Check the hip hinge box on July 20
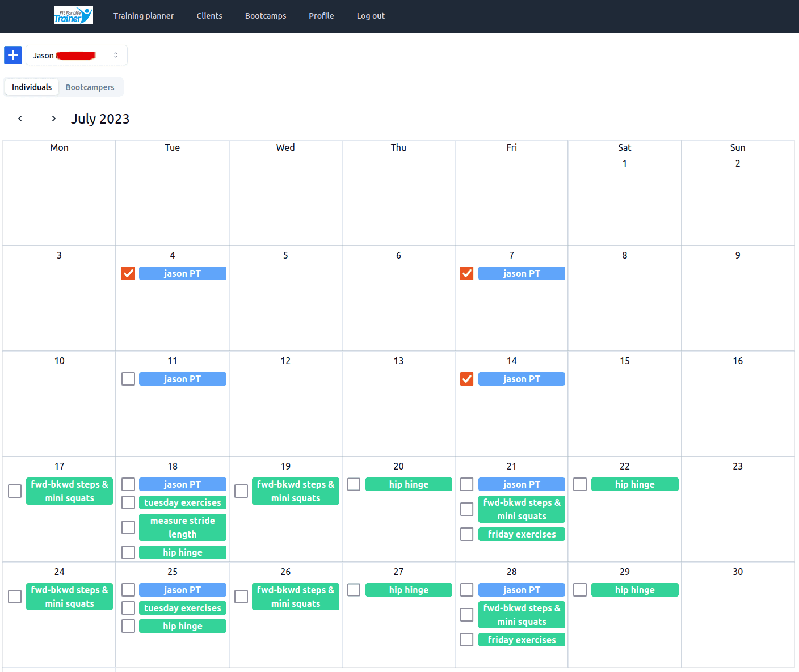 pos(354,484)
